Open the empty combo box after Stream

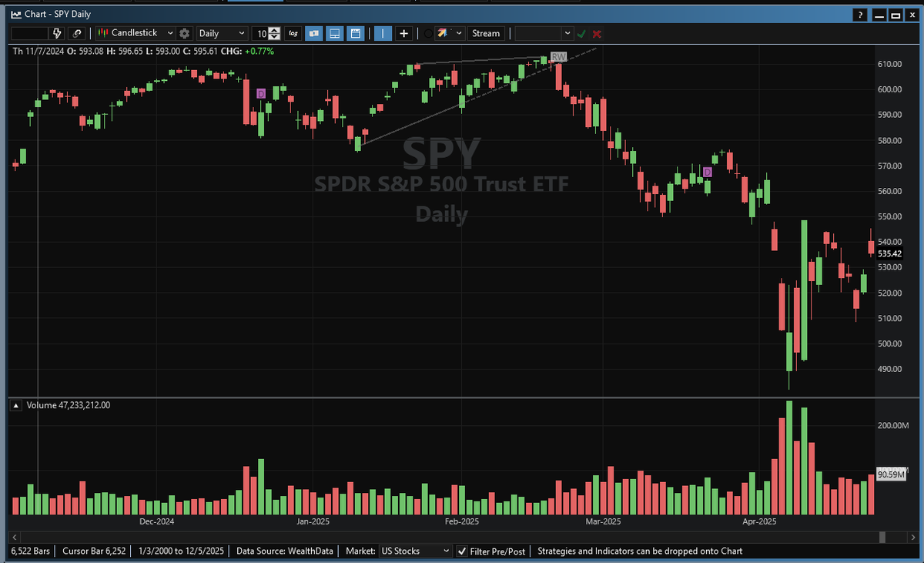click(544, 33)
